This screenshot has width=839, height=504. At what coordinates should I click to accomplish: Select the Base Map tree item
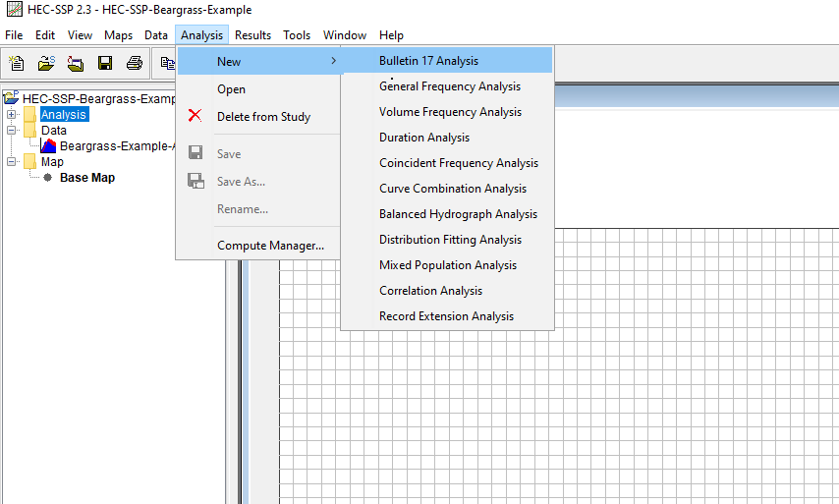point(87,178)
